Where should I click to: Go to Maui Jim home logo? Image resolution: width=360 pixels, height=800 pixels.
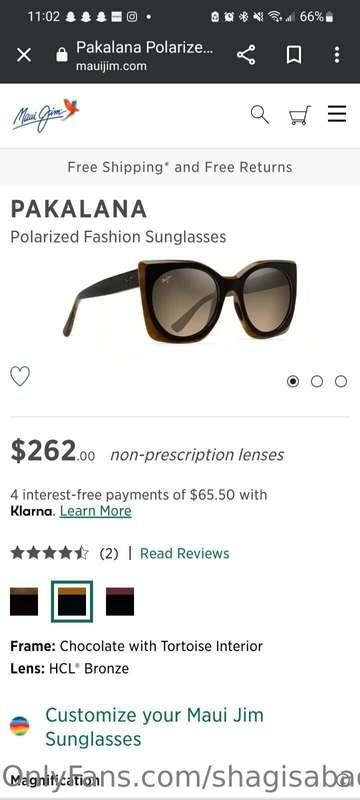point(46,115)
